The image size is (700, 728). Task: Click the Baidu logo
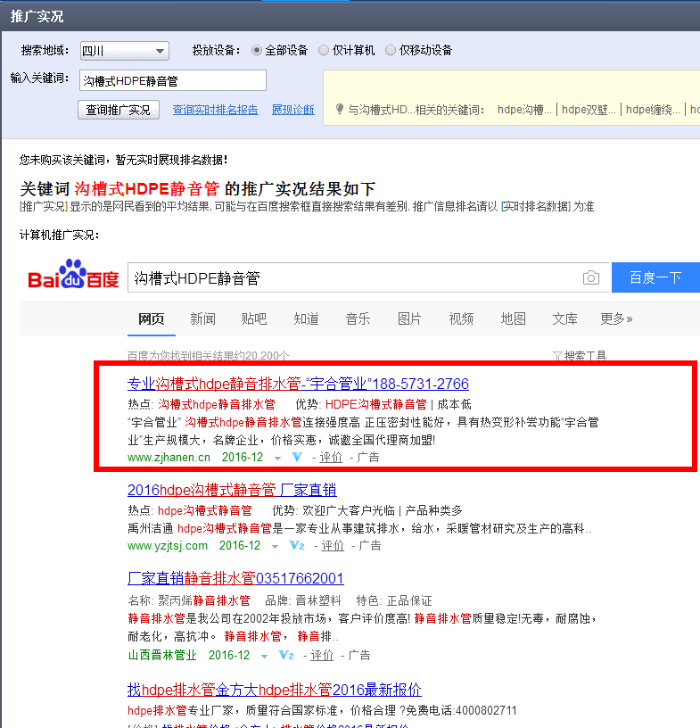tap(73, 275)
